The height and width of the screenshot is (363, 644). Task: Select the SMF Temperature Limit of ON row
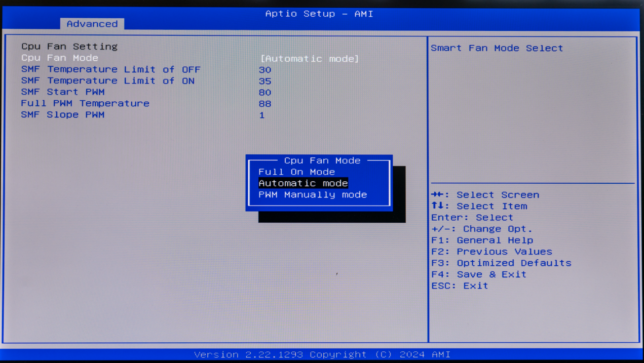point(107,81)
